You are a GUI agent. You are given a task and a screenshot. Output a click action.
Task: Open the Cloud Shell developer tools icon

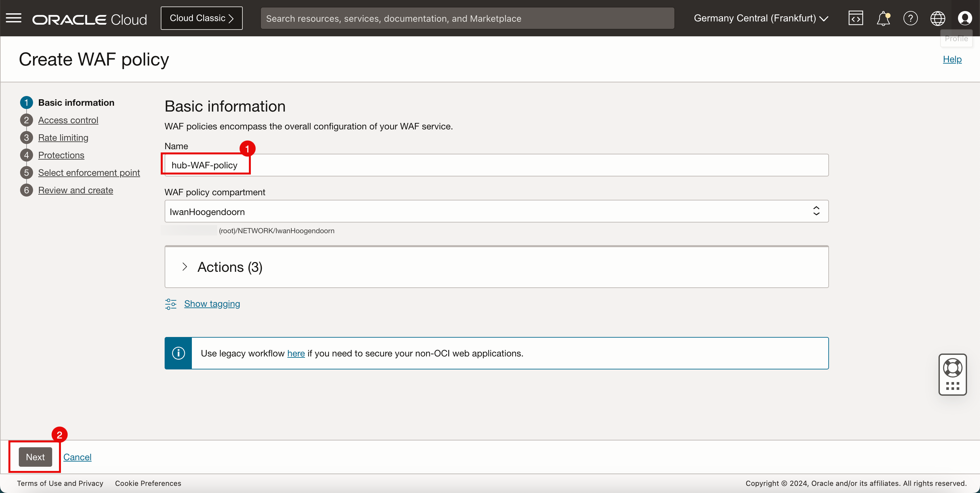tap(856, 18)
